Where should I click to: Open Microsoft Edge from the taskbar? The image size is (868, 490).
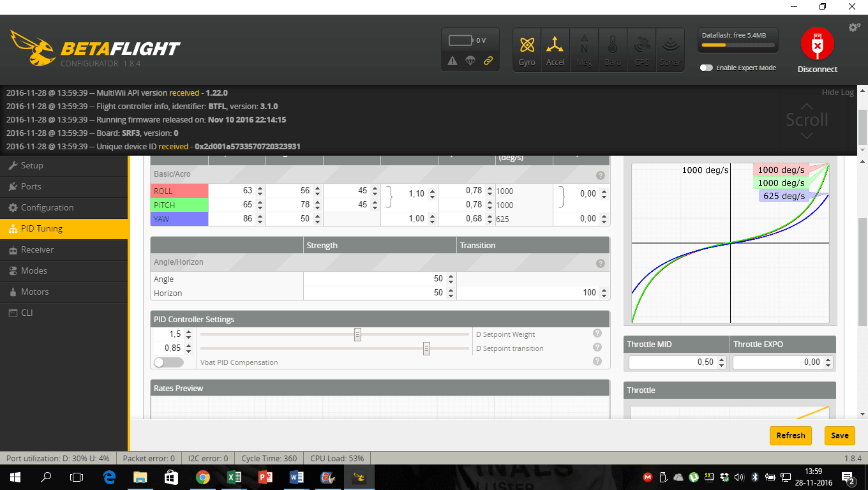(x=108, y=477)
